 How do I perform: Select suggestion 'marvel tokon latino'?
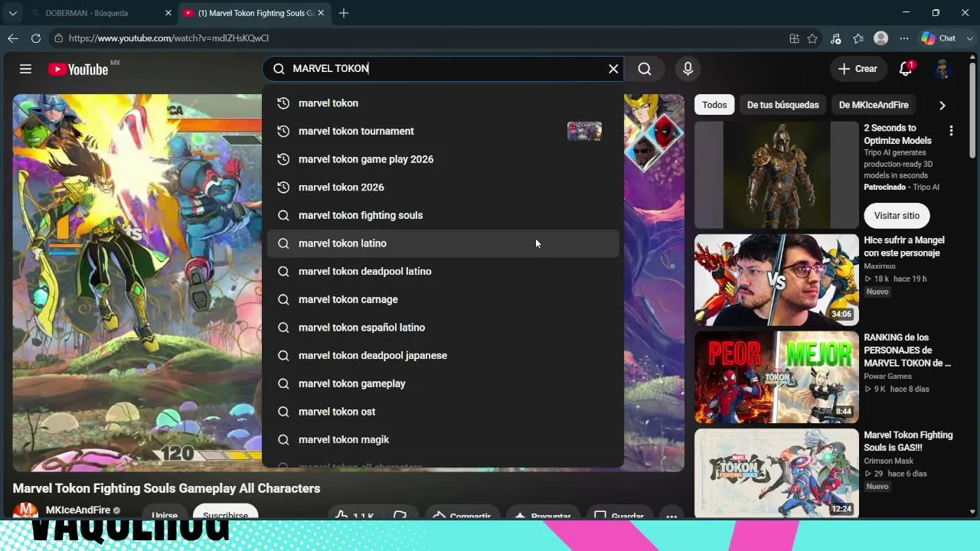[x=443, y=243]
